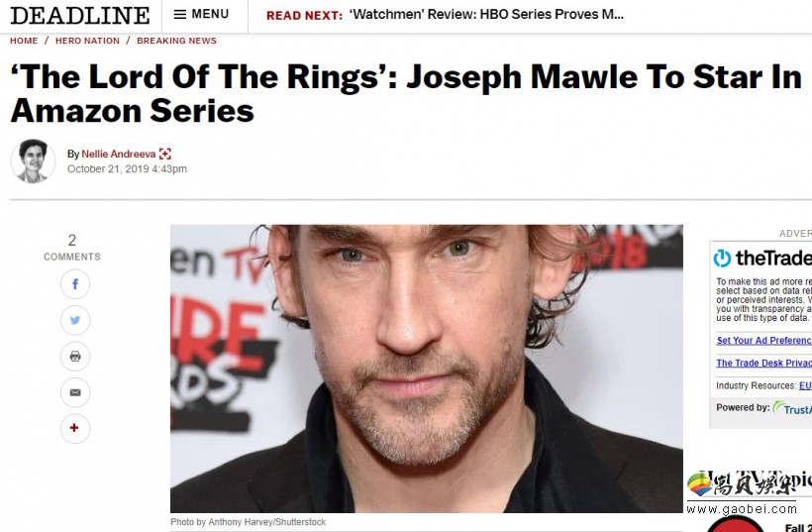Expand more sharing options plus icon
The image size is (812, 532).
click(x=75, y=428)
